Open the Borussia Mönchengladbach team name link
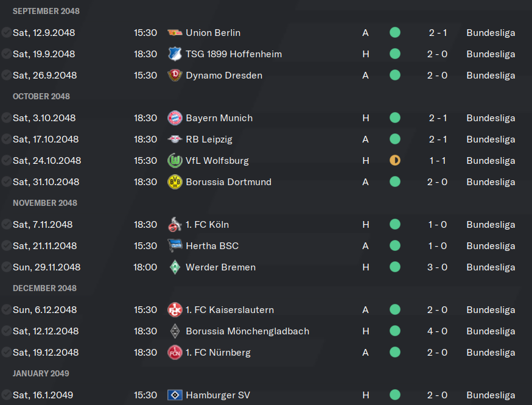 (247, 331)
